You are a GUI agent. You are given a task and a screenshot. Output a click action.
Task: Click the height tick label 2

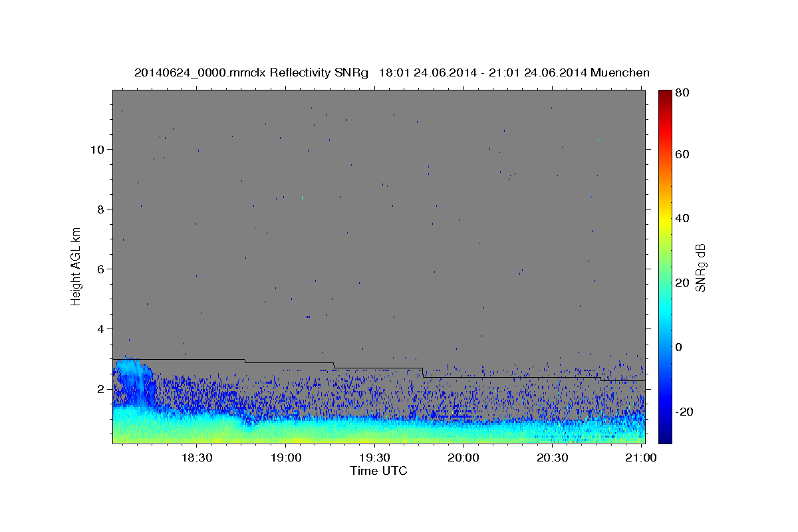coord(100,388)
